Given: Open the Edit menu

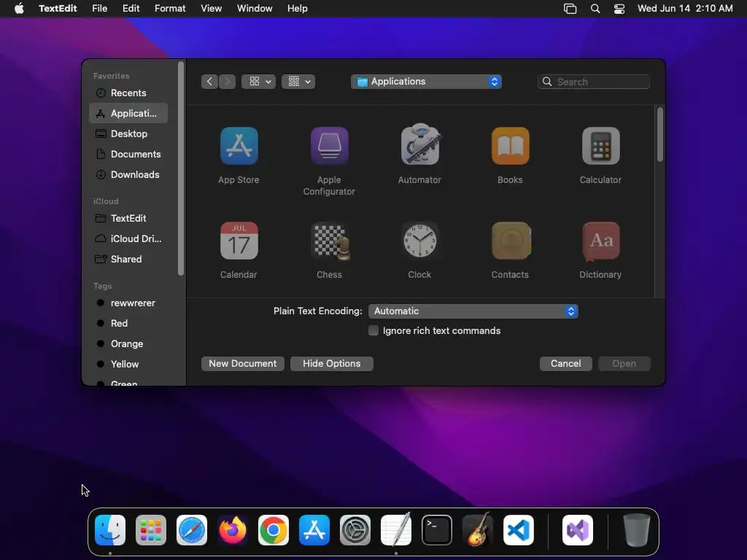Looking at the screenshot, I should (x=131, y=9).
